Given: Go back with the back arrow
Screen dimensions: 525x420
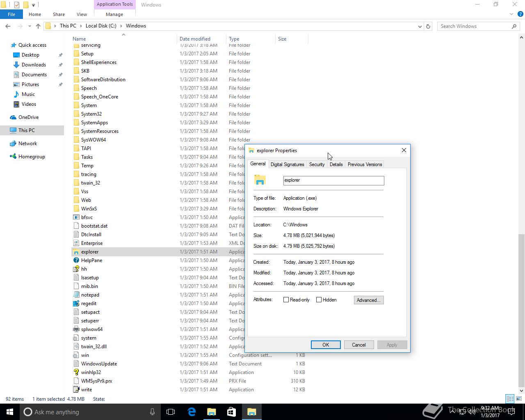Looking at the screenshot, I should click(x=8, y=26).
